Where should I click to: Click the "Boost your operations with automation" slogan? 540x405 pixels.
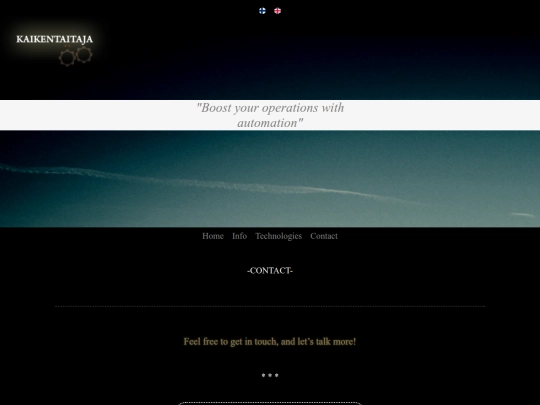270,115
